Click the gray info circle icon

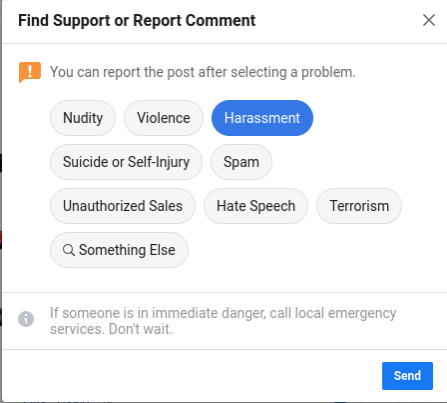[x=26, y=319]
